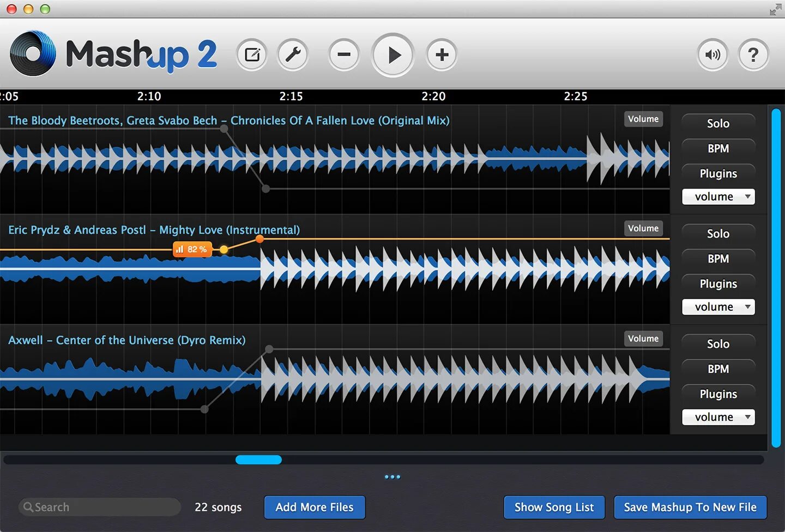Click the vertical blue scrollbar
Viewport: 785px width, 532px height.
[776, 278]
